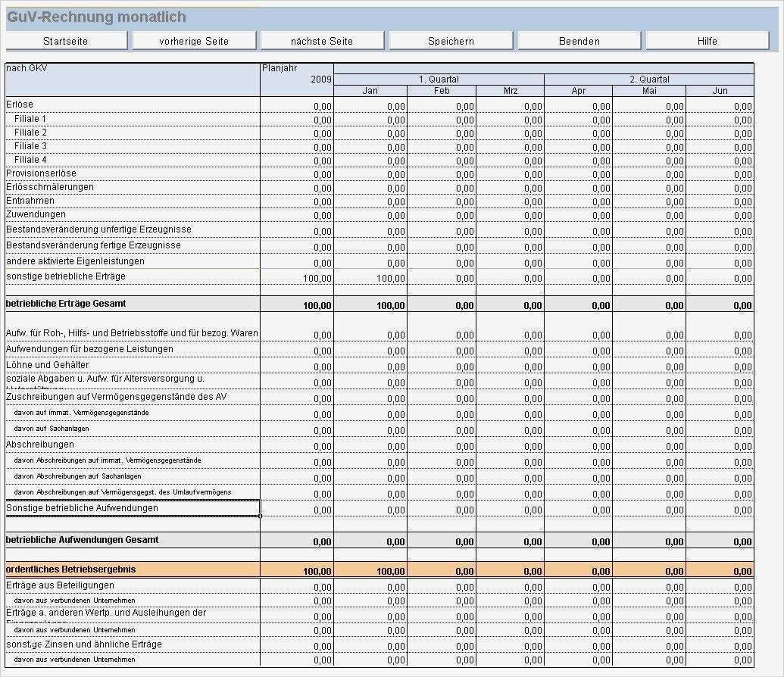Click the nach GKV header cell
The width and height of the screenshot is (784, 677).
[133, 80]
